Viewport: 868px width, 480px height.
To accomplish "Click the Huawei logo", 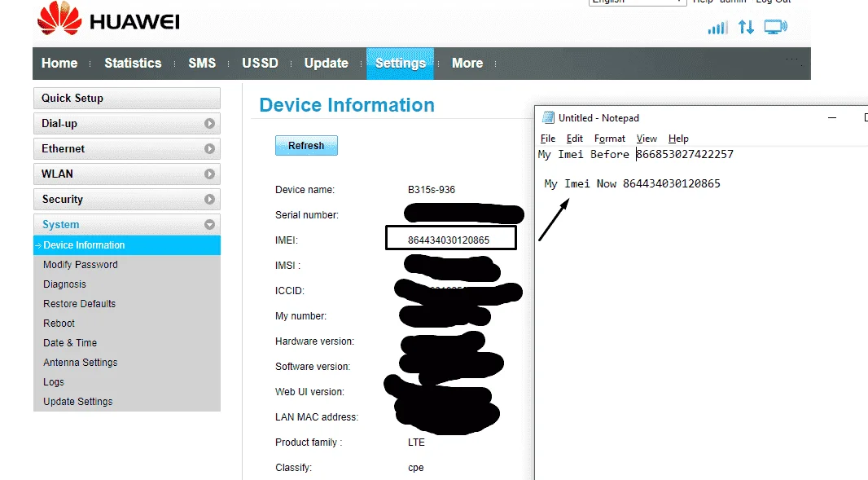I will point(108,19).
